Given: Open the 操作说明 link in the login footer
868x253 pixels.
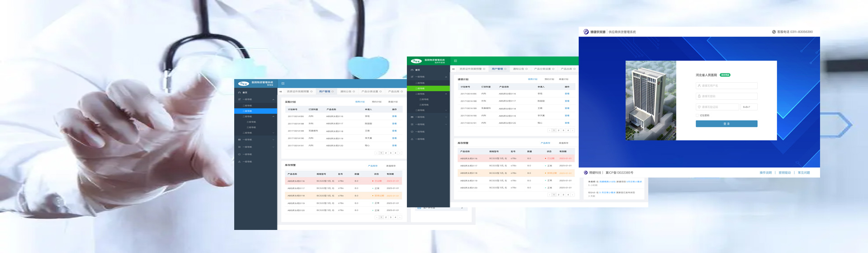Looking at the screenshot, I should click(765, 173).
